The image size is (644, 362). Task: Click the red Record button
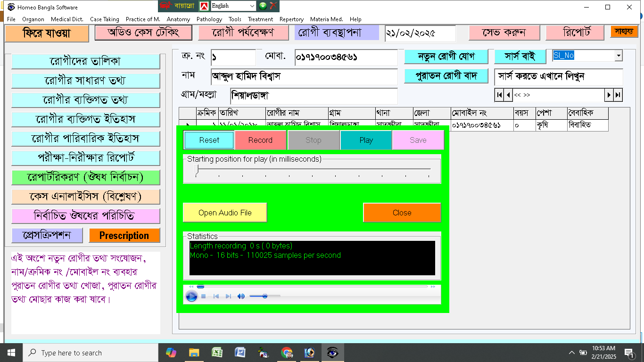(x=260, y=140)
